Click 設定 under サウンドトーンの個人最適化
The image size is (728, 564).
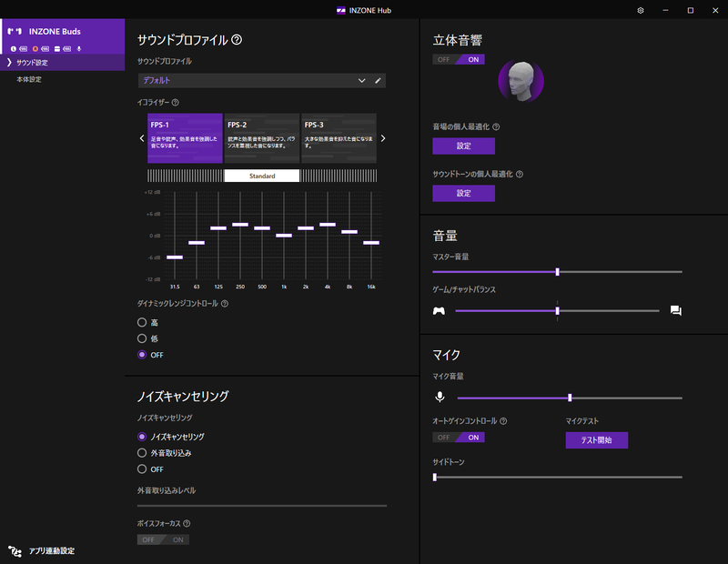(x=463, y=194)
